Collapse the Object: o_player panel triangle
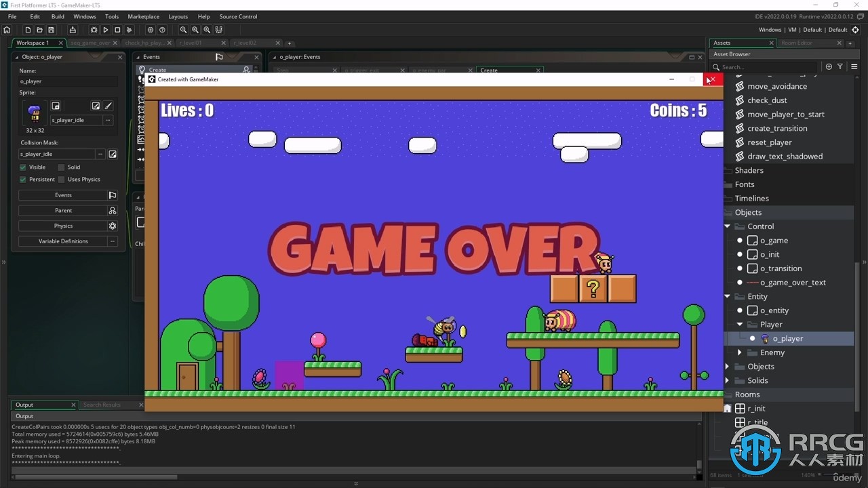Screen dimensions: 868x488 (18, 57)
